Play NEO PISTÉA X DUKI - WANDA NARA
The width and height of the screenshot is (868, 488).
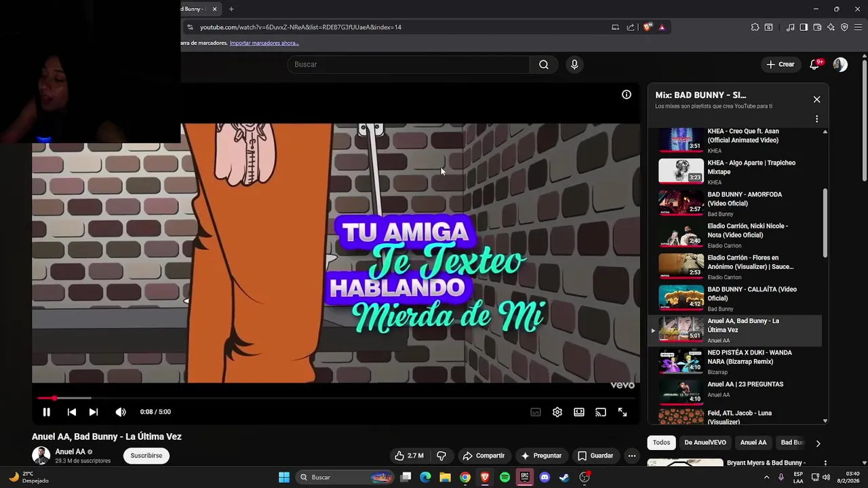coord(735,361)
